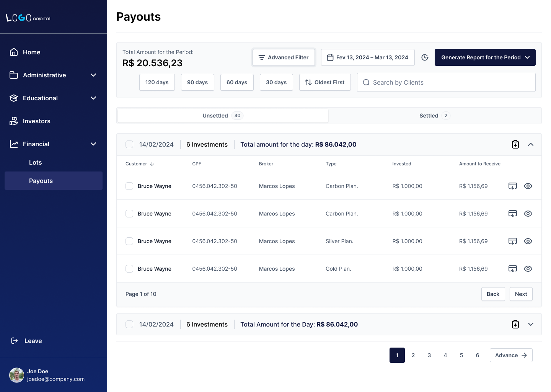Select the Gold Plan row checkbox
Viewport: 551px width, 392px height.
tap(129, 269)
